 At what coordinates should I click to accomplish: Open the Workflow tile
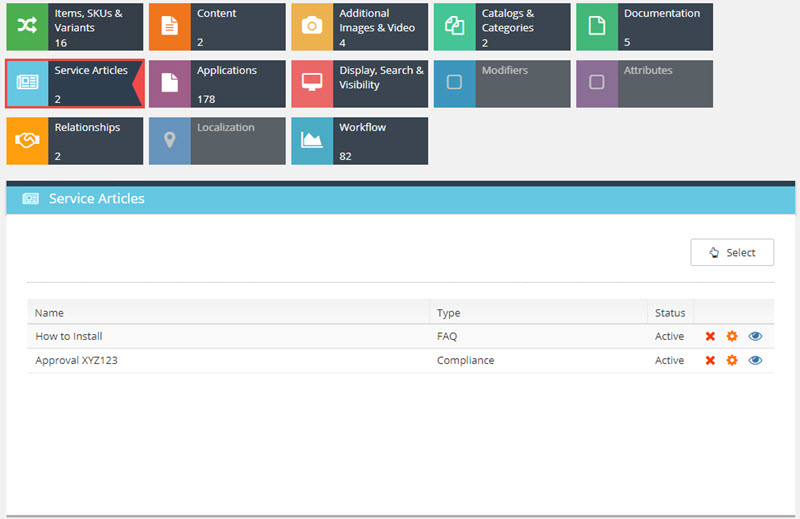click(360, 141)
